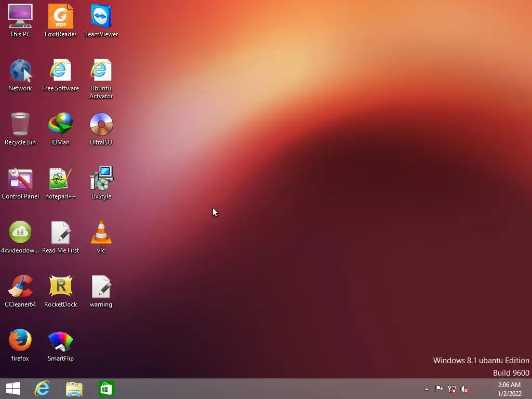Launch Internet Explorer from the taskbar

pyautogui.click(x=43, y=389)
